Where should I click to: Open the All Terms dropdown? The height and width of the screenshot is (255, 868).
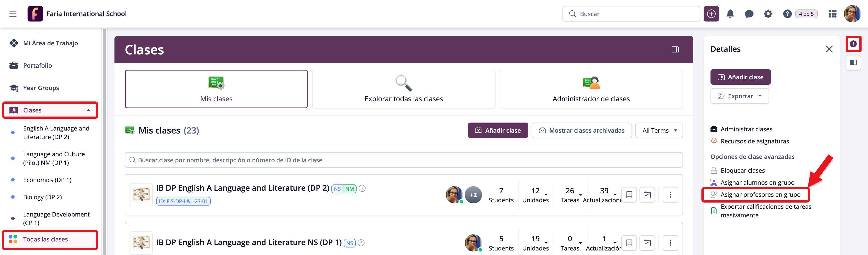coord(659,130)
